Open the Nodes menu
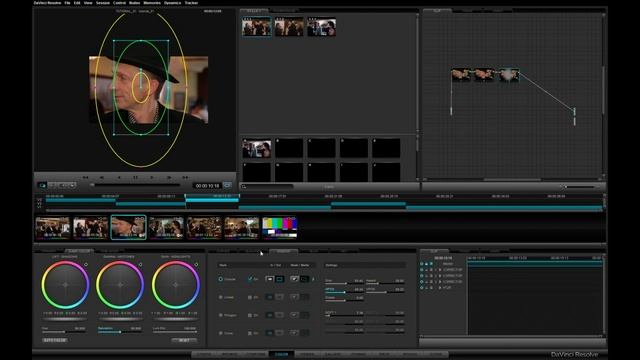Viewport: 640px width, 360px height. (134, 3)
